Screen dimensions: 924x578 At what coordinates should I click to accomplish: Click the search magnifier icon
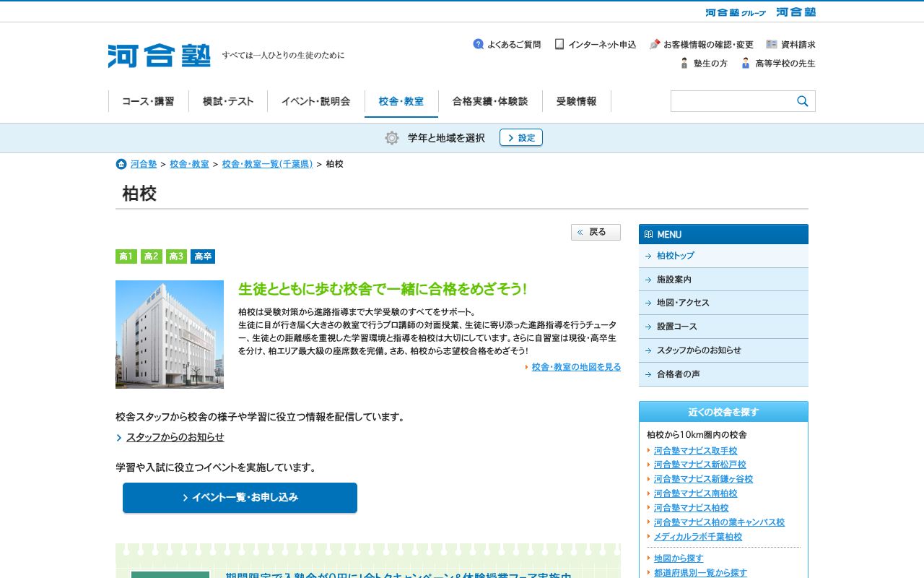803,101
